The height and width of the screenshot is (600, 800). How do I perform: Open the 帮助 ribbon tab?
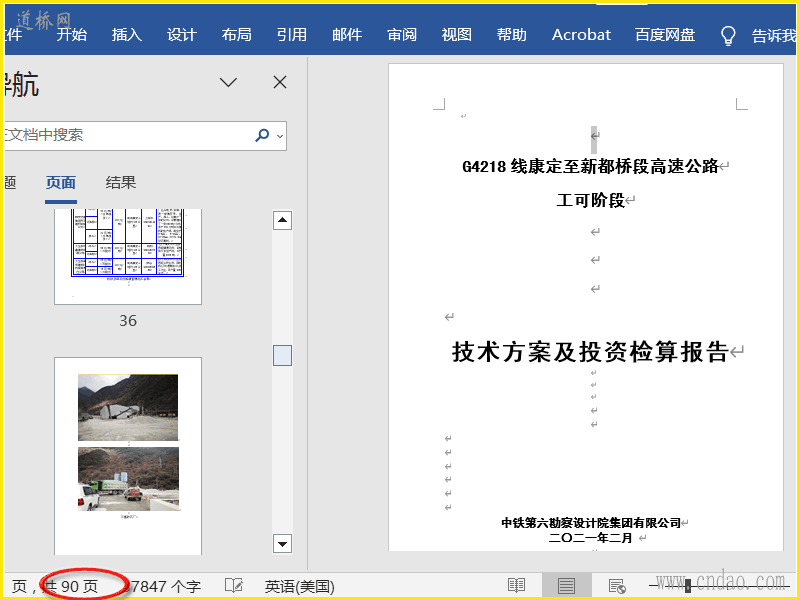click(511, 35)
